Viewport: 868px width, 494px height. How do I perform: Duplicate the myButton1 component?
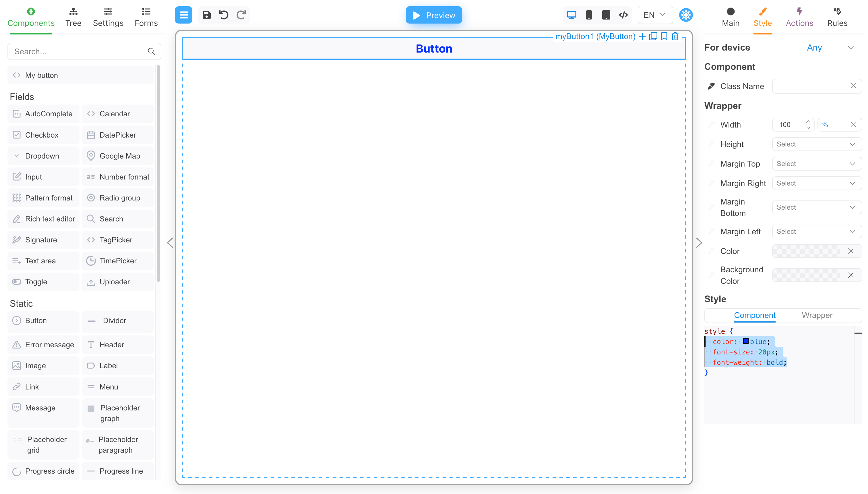pos(653,36)
